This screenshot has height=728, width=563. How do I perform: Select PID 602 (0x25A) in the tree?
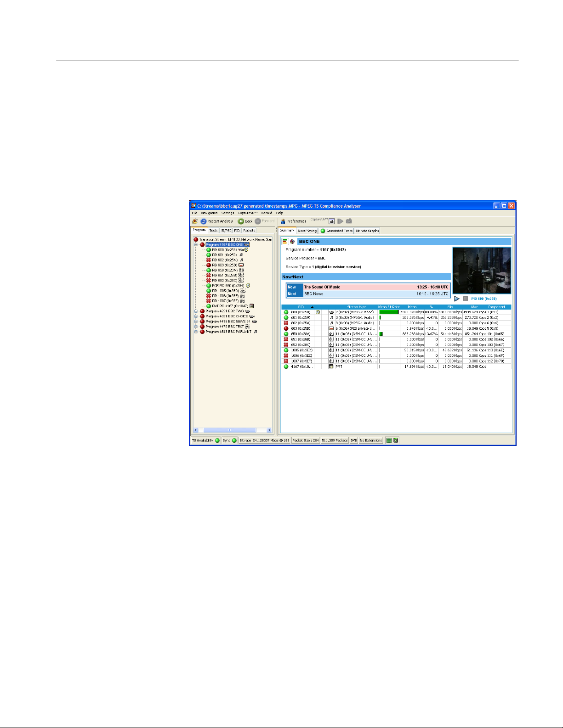pyautogui.click(x=224, y=260)
